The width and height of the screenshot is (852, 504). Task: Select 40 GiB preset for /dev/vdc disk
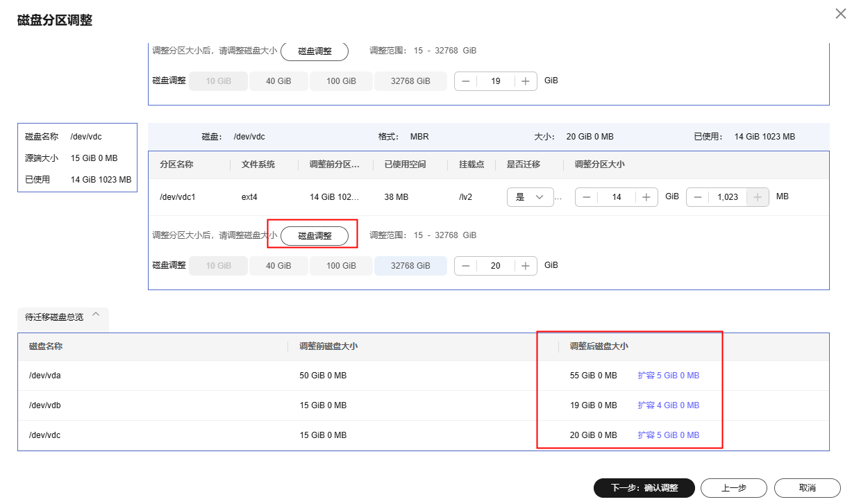(278, 266)
